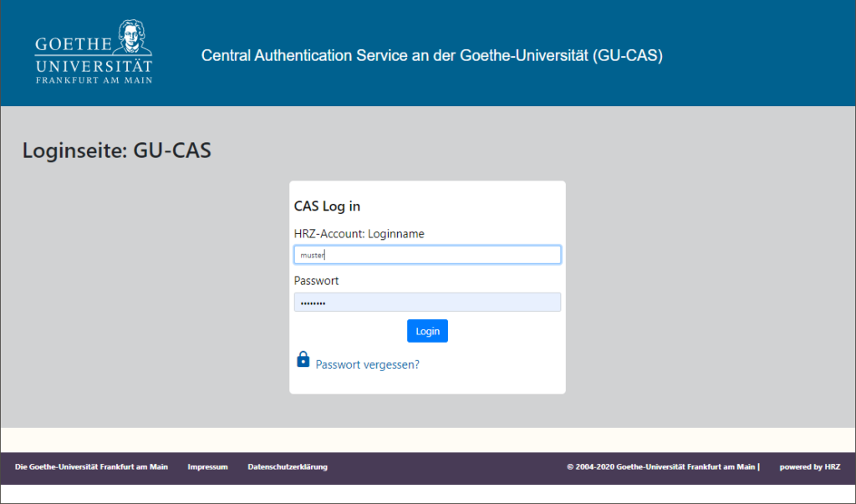Screen dimensions: 856x504
Task: Open the Datenschutzerklärung footer link
Action: pos(288,467)
